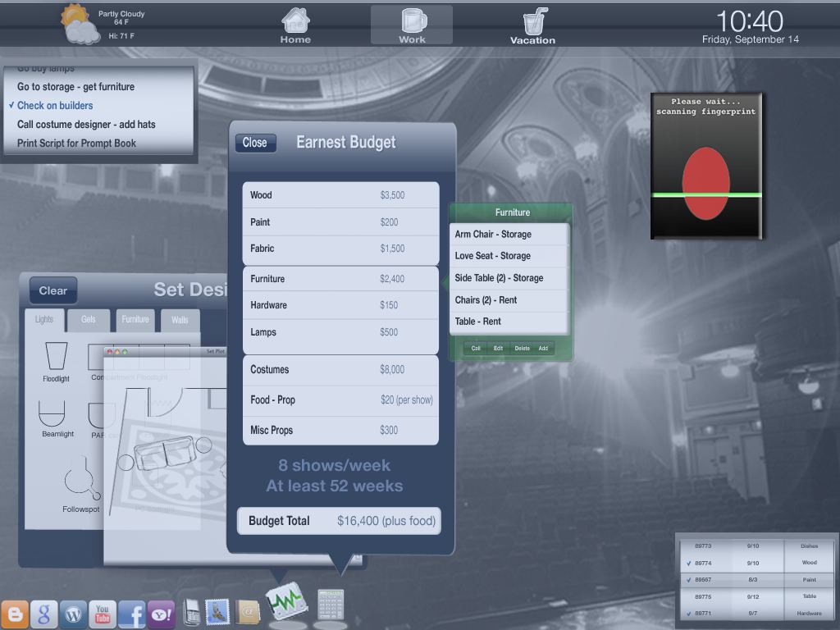840x630 pixels.
Task: Close the Earnest Budget popup
Action: 255,143
